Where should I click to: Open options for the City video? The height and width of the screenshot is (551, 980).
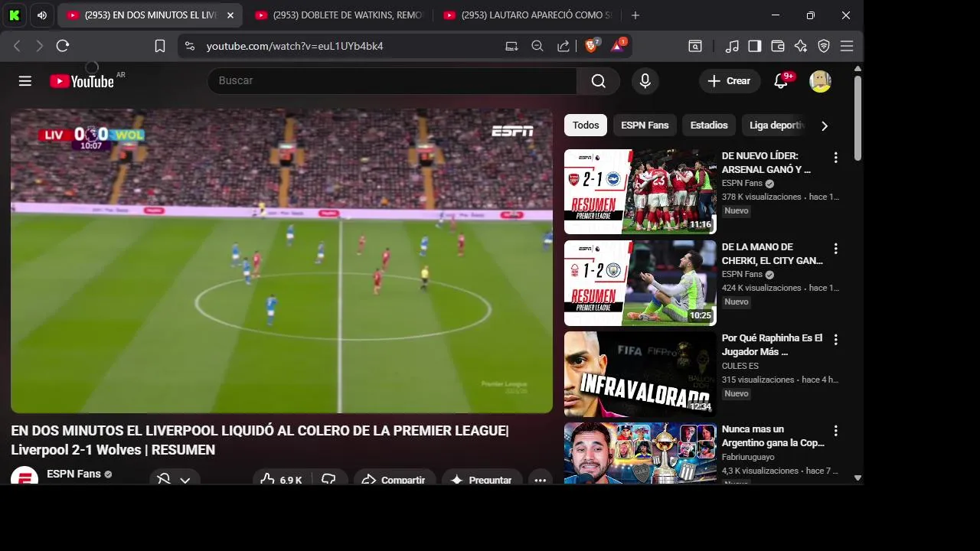(x=835, y=249)
